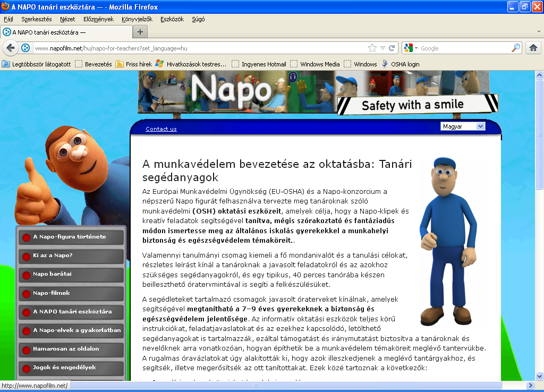Go to Napo barátai page
This screenshot has width=544, height=392.
[71, 275]
